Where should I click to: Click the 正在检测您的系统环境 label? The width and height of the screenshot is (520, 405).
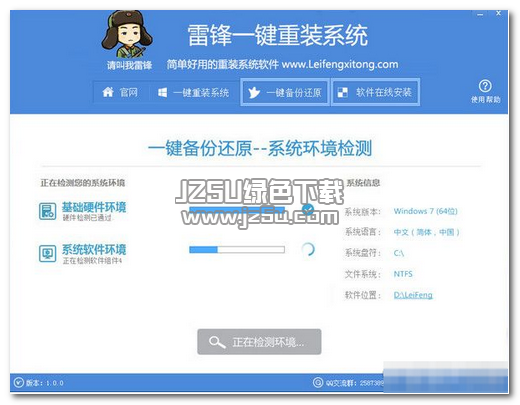[x=83, y=183]
